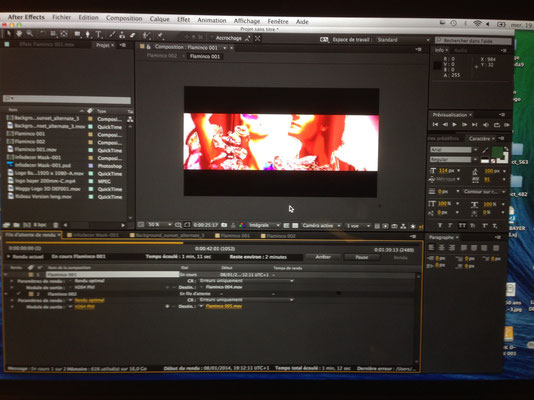The image size is (534, 400).
Task: Open the Calque menu
Action: [159, 19]
